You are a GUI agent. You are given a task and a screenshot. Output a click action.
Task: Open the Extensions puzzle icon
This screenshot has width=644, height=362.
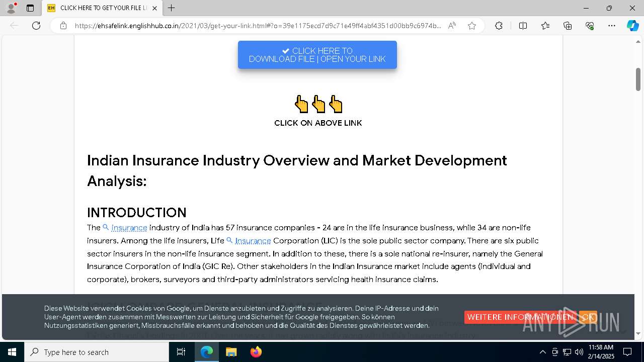[x=499, y=26]
